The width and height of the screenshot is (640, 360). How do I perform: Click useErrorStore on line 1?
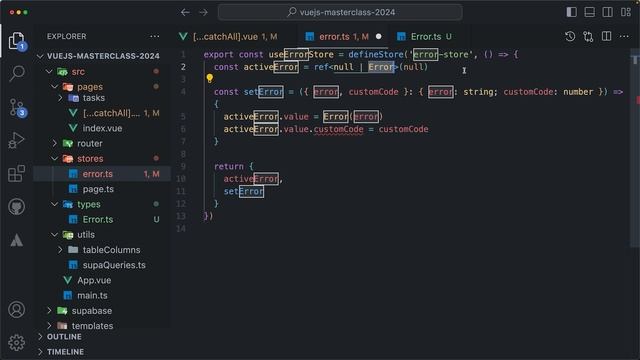click(301, 54)
